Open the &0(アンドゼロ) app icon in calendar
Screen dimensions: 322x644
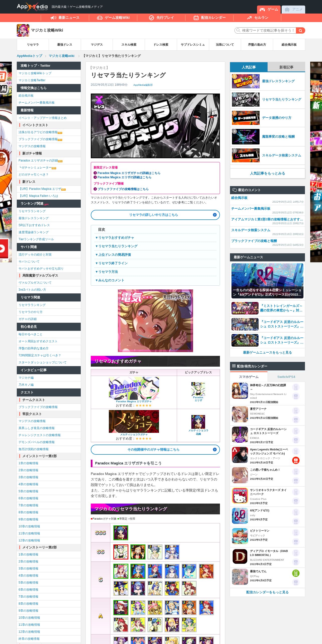pos(240,516)
